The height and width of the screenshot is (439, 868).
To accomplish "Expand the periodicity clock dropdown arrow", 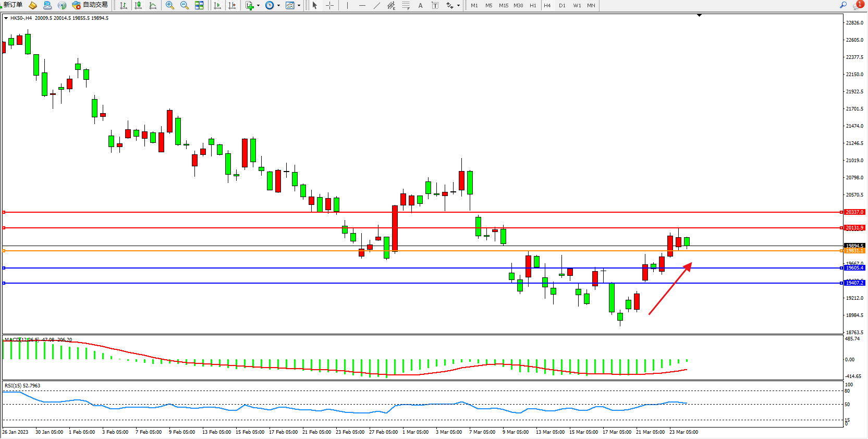I will tap(278, 6).
